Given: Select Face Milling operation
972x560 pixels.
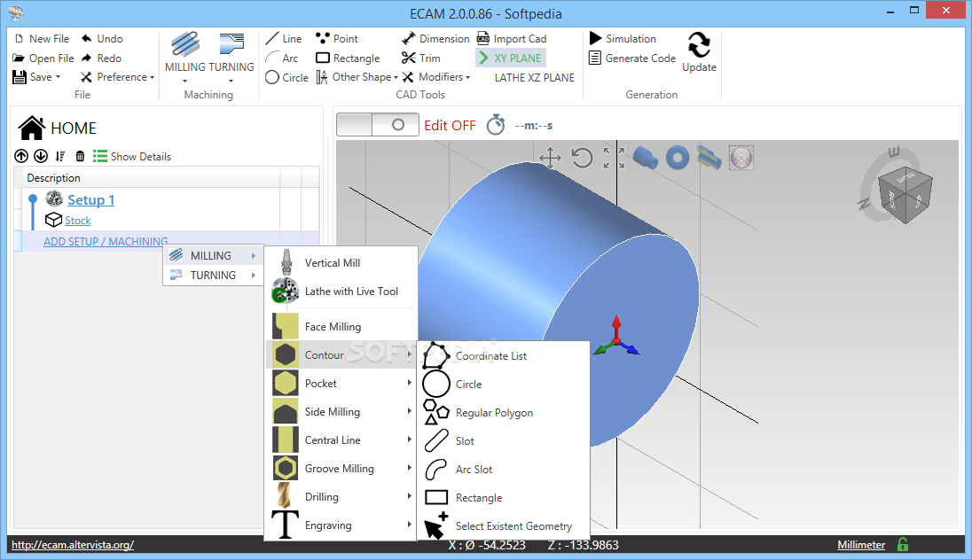Looking at the screenshot, I should click(341, 326).
